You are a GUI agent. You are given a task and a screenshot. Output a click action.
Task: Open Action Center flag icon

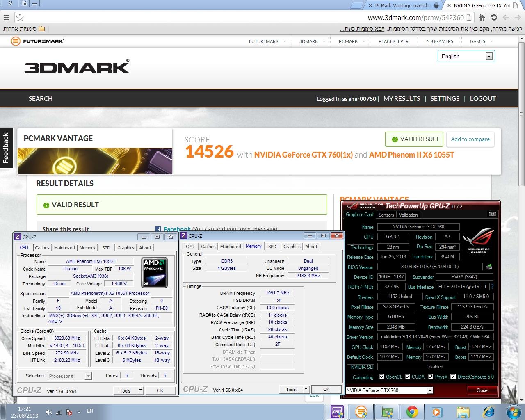pyautogui.click(x=69, y=412)
